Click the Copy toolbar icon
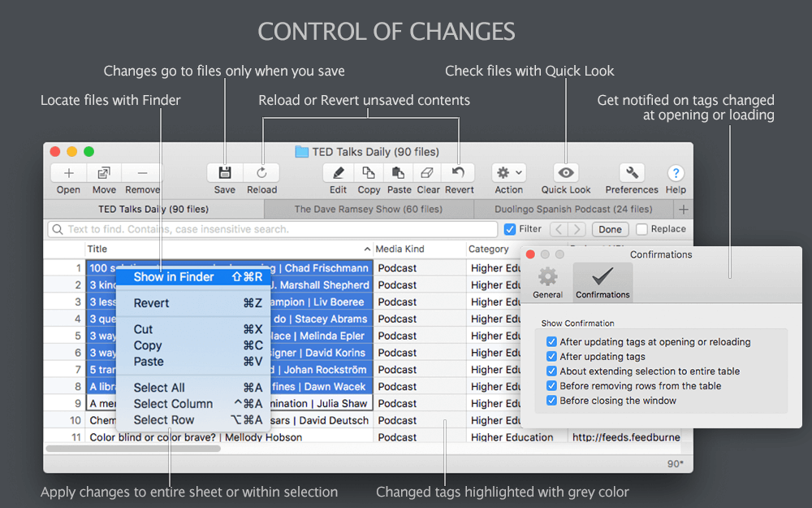 coord(368,172)
